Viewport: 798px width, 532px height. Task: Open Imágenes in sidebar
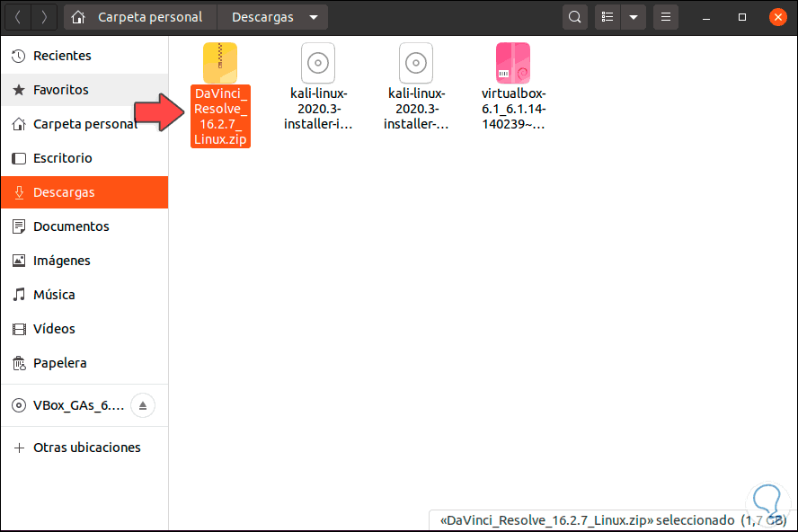point(84,261)
